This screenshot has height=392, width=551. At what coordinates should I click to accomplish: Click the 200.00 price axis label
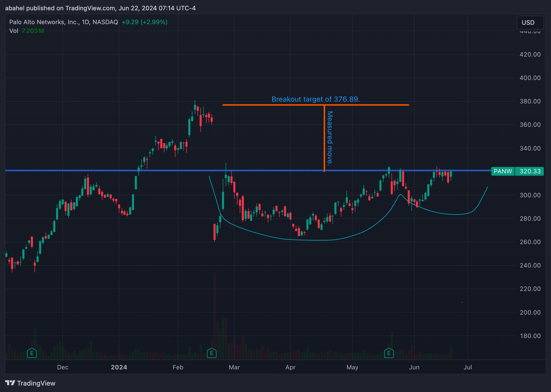click(530, 313)
